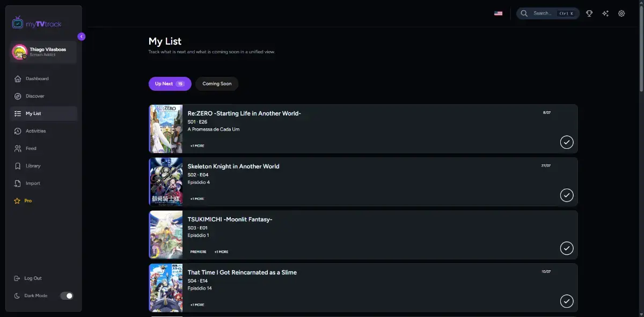Select My List menu item
Screen dimensions: 644x317
[44, 114]
